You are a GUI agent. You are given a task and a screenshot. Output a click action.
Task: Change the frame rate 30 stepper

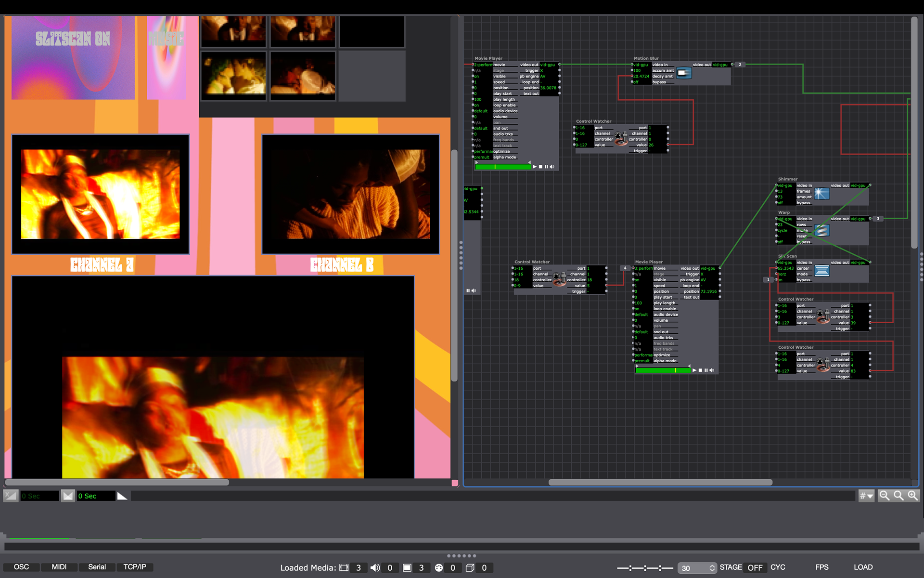pyautogui.click(x=712, y=568)
